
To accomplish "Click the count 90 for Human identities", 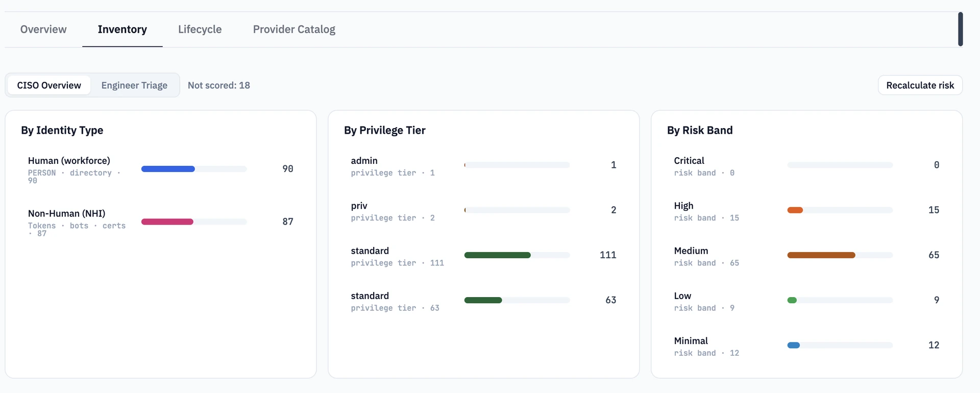I will point(288,169).
